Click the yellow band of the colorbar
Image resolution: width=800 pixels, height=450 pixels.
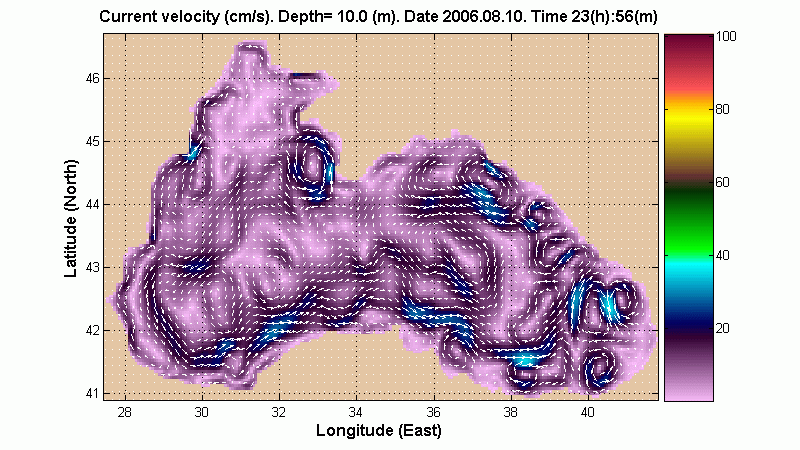tap(688, 118)
